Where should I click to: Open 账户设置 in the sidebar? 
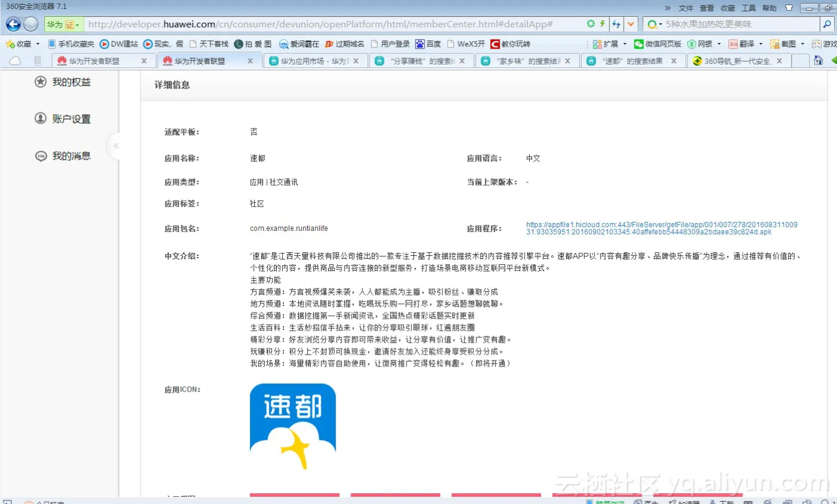tap(63, 119)
